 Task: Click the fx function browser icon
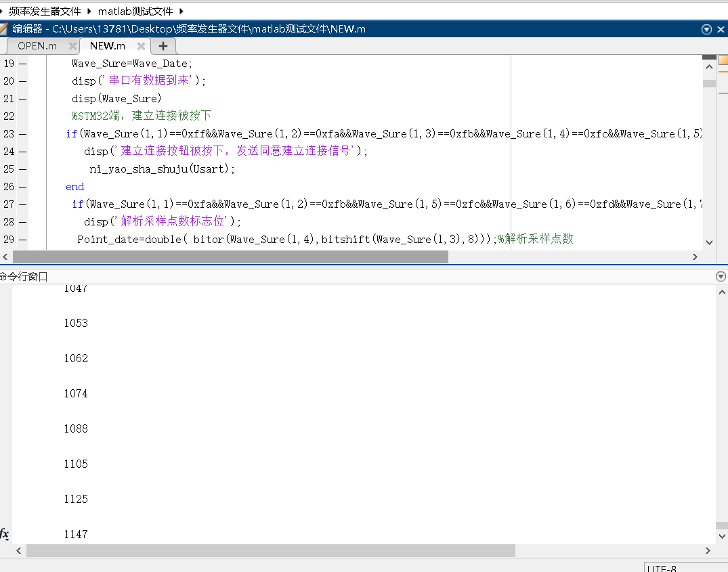click(x=4, y=533)
